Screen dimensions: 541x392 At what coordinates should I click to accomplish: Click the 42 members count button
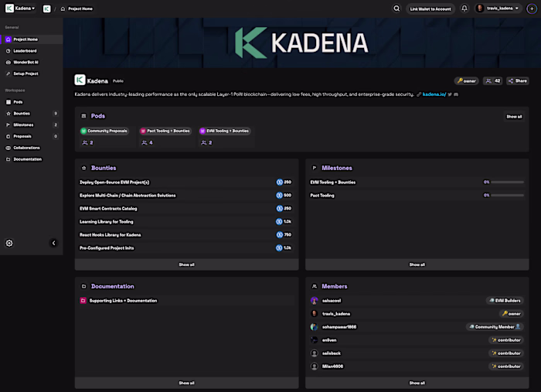click(493, 81)
